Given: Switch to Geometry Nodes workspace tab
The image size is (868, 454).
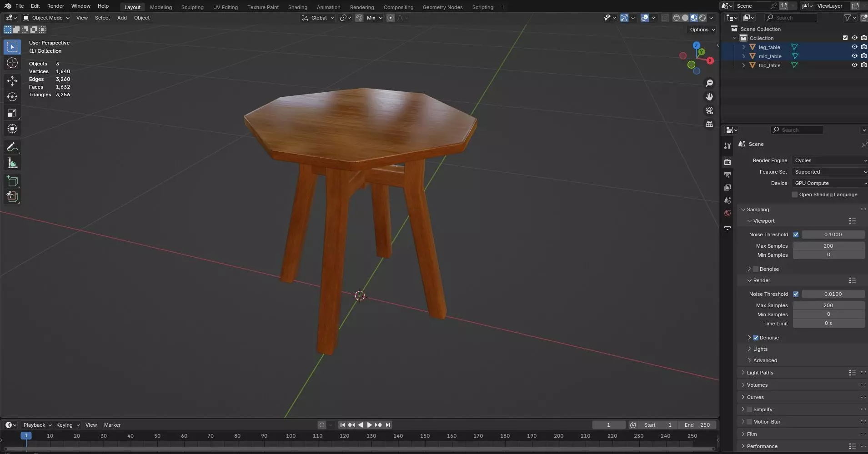Looking at the screenshot, I should coord(442,7).
